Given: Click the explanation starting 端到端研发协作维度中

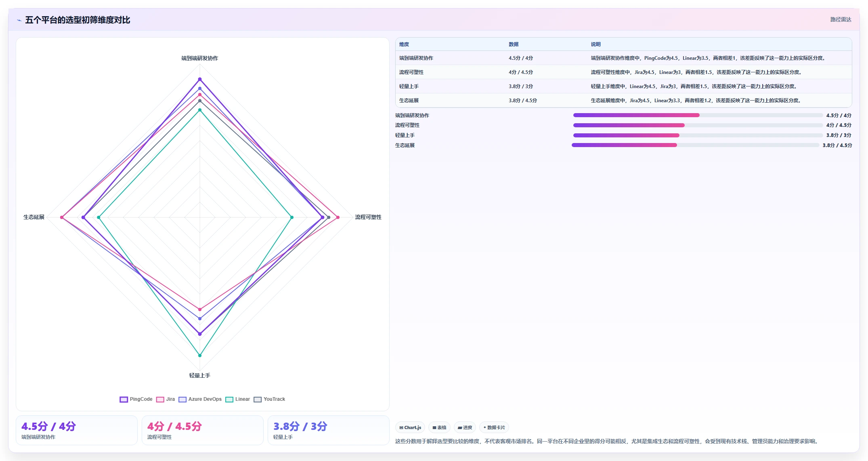Looking at the screenshot, I should tap(709, 58).
